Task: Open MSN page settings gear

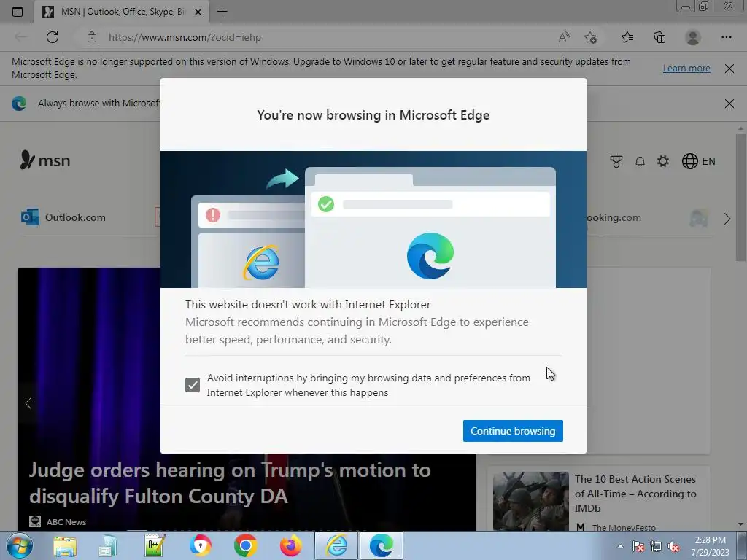Action: point(662,161)
